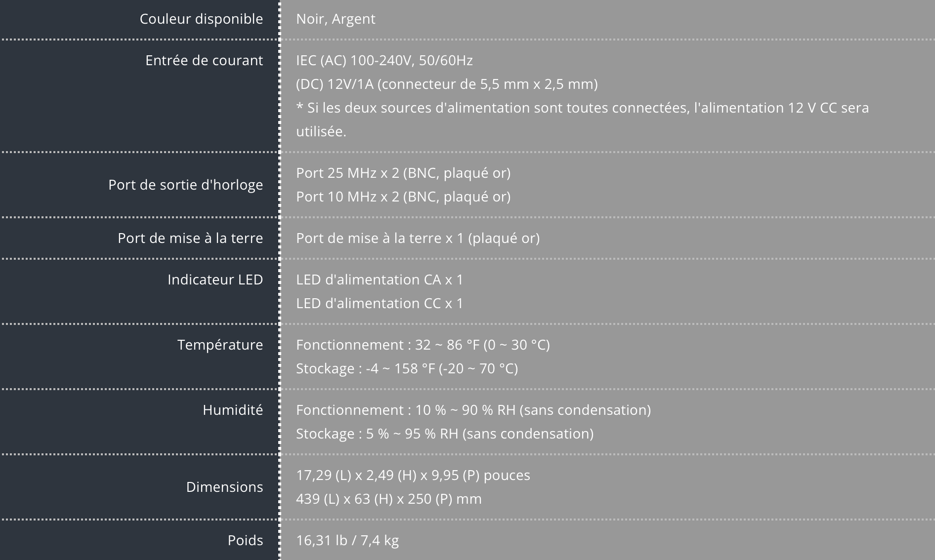Click the Stockage -4 ~ 158 °F line
Screen dimensions: 935x560
(406, 368)
